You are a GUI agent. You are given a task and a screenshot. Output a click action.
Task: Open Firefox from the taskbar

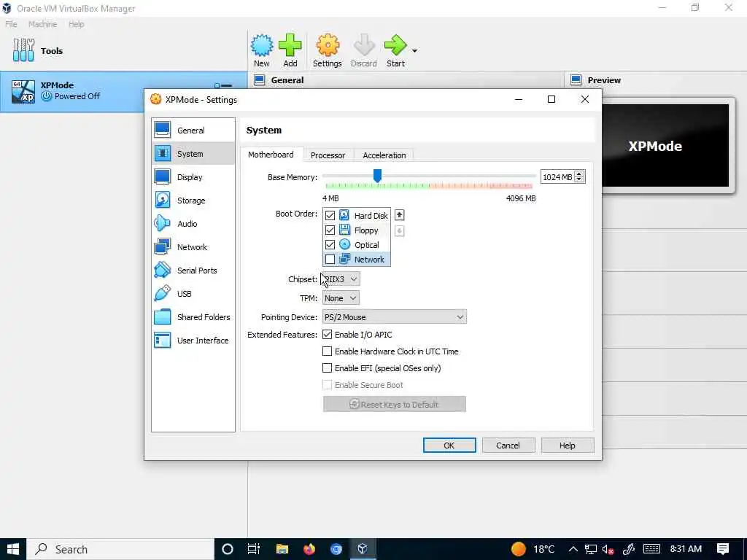tap(309, 549)
